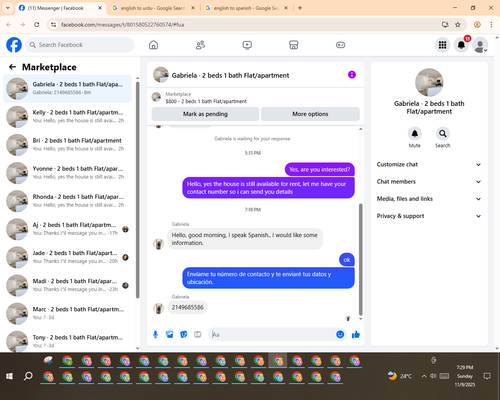Switch to the english to urdu tab

click(153, 8)
